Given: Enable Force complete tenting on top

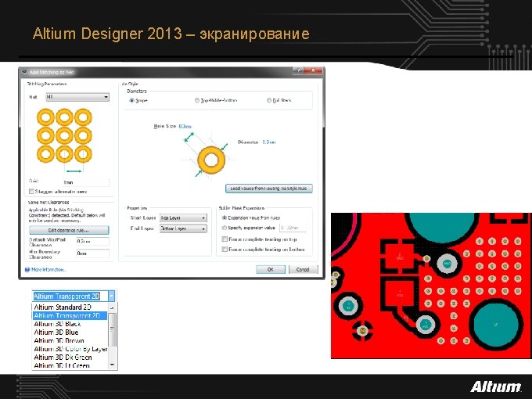Looking at the screenshot, I should [x=225, y=239].
